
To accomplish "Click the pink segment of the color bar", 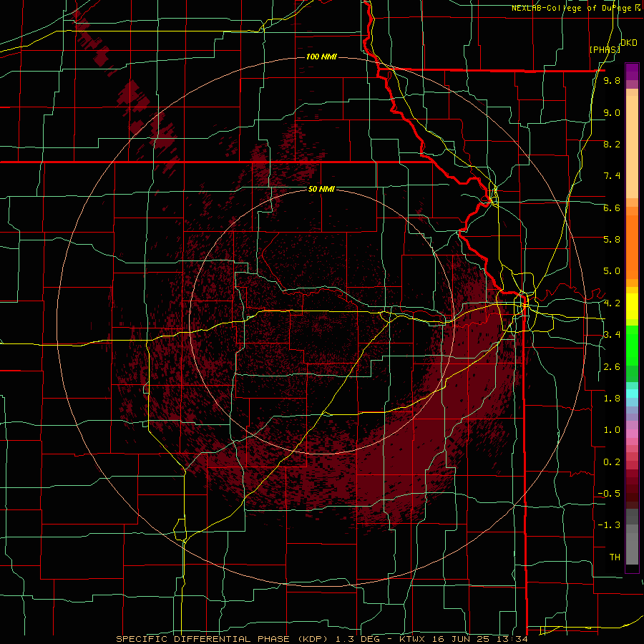I will coord(632,434).
